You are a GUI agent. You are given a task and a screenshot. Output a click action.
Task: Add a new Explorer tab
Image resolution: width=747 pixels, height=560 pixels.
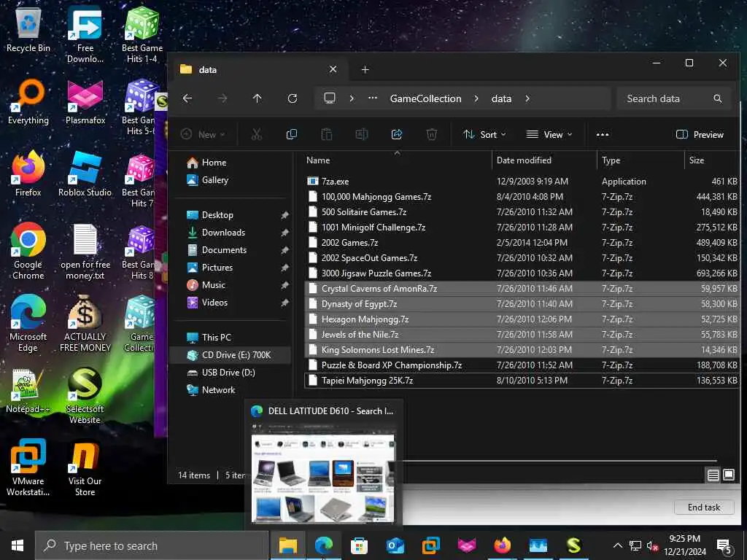coord(365,69)
